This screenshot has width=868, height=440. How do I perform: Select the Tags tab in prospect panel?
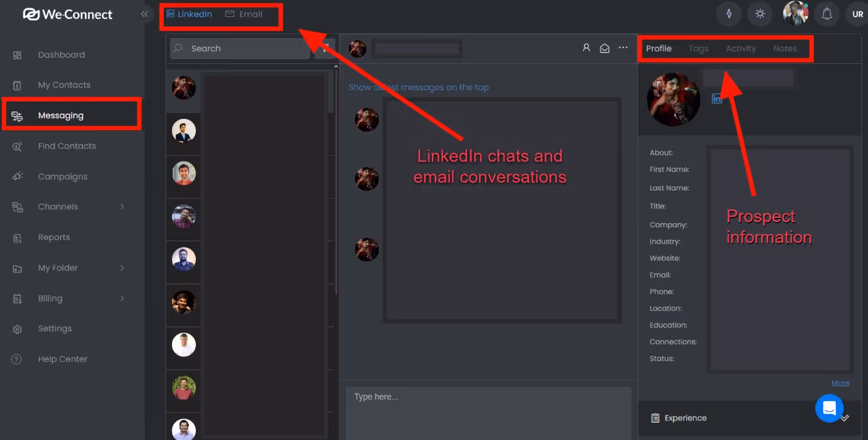click(x=698, y=48)
